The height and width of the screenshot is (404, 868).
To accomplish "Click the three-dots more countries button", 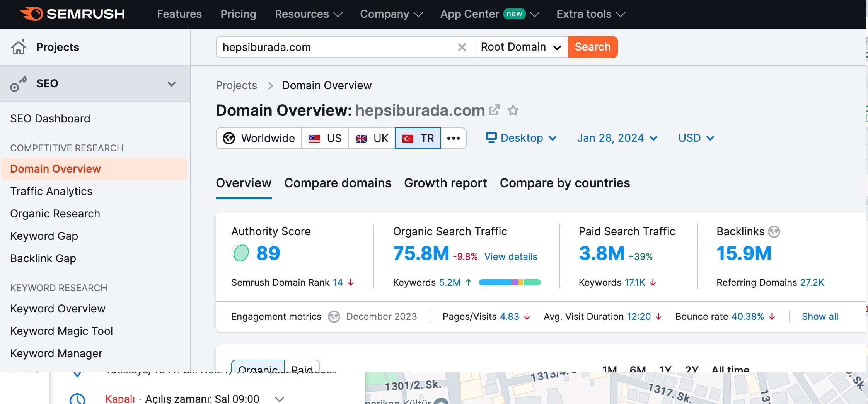I will [453, 138].
